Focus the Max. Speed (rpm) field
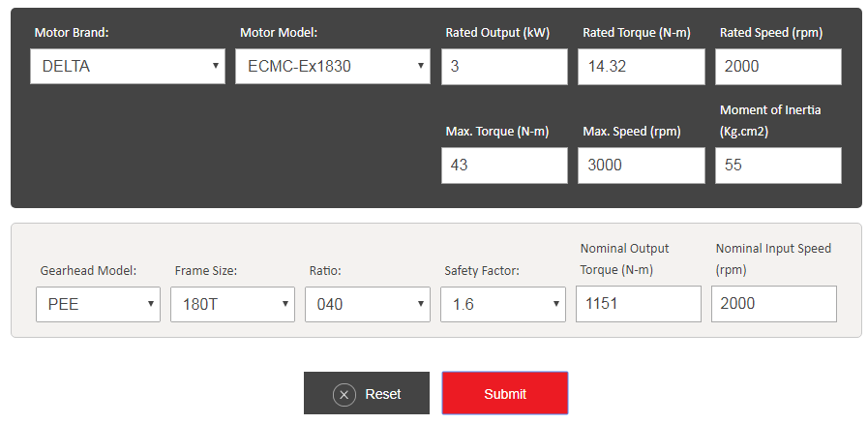The image size is (868, 424). [642, 166]
